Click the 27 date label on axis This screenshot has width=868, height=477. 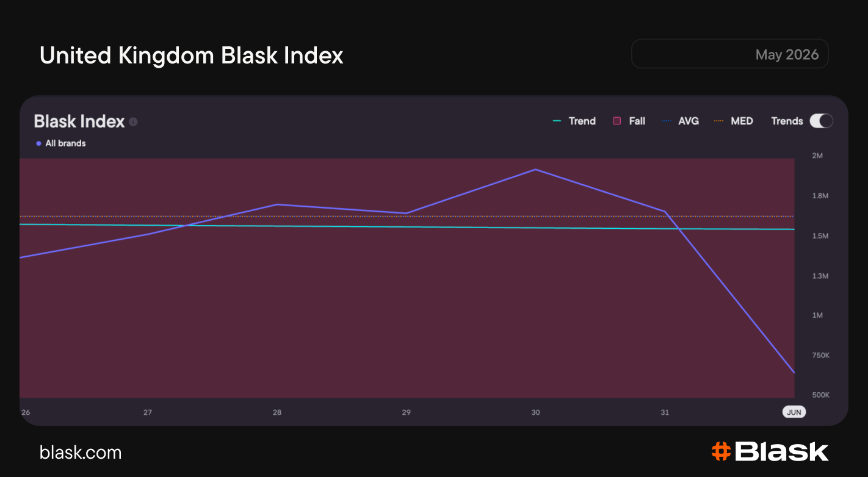click(148, 412)
